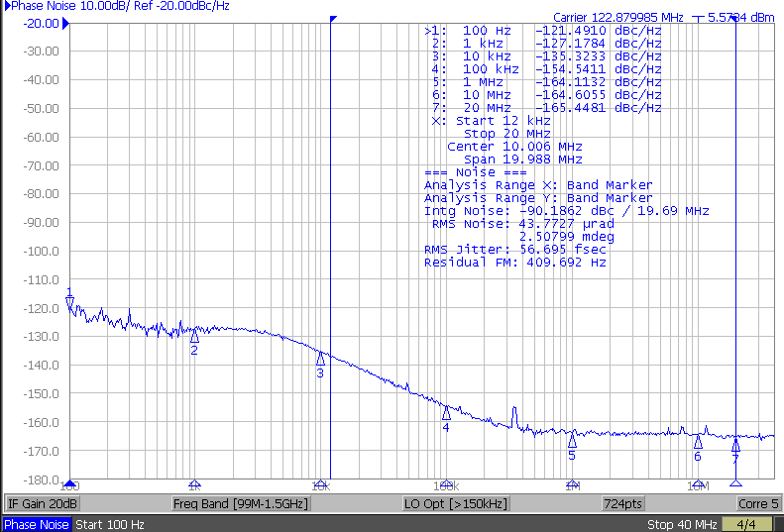This screenshot has height=532, width=784.
Task: Click the Analysis Range Y: Band Marker line
Action: tap(538, 198)
